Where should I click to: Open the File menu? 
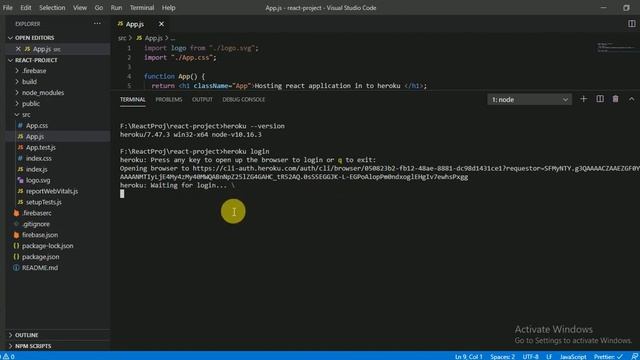point(8,8)
